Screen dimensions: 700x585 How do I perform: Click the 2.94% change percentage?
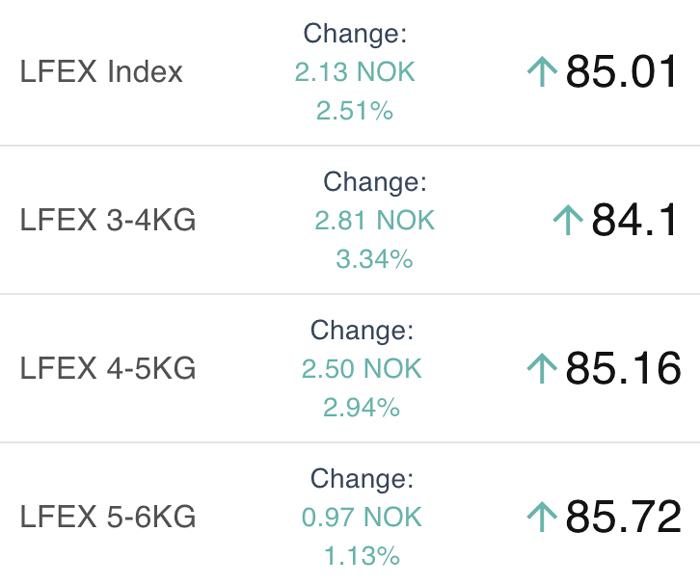coord(362,407)
